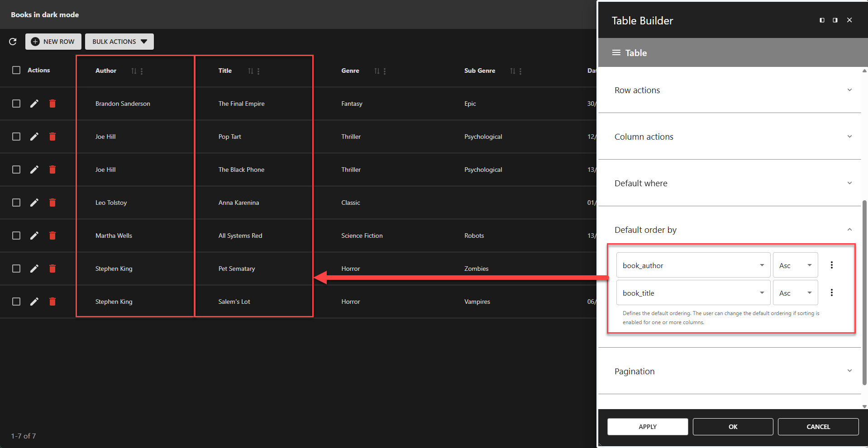The height and width of the screenshot is (448, 868).
Task: Click the book_author row kebab menu
Action: (832, 264)
